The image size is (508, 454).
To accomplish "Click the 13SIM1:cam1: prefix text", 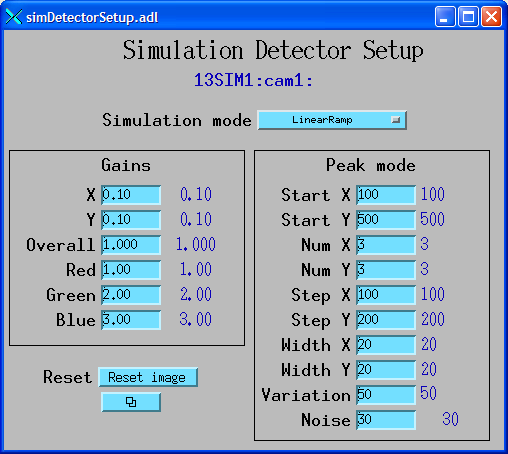I will click(x=254, y=80).
